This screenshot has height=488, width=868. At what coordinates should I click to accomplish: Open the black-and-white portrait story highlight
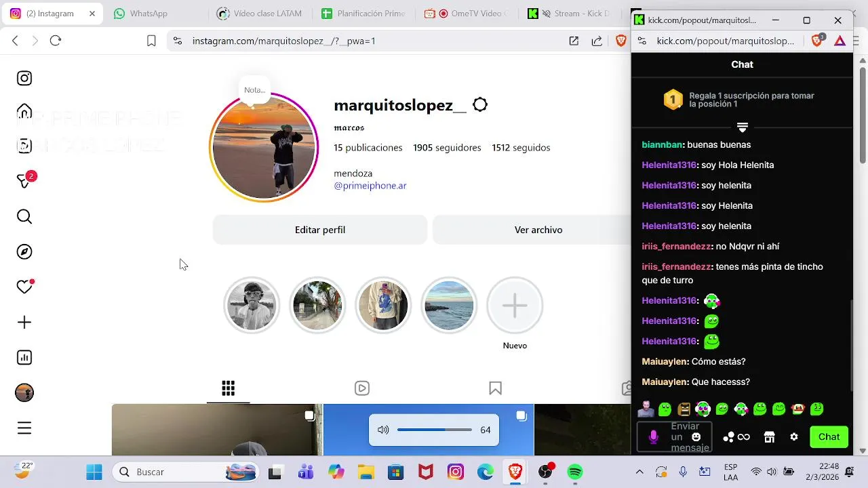pos(252,306)
